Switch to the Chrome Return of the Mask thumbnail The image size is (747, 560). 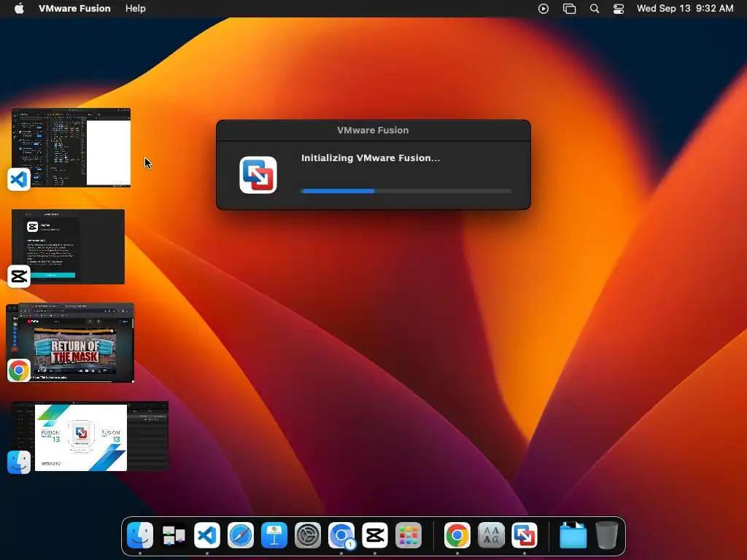point(70,343)
